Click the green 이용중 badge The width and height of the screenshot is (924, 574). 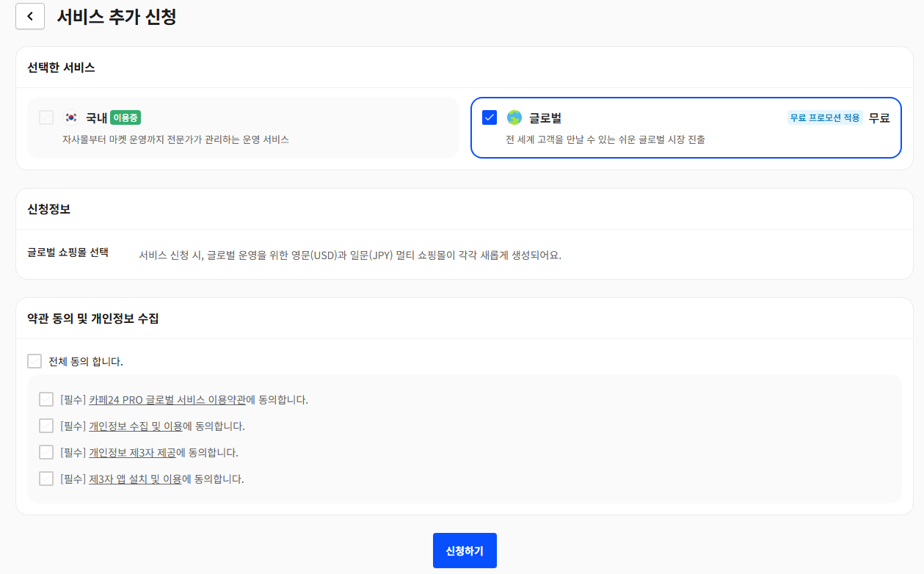[125, 117]
